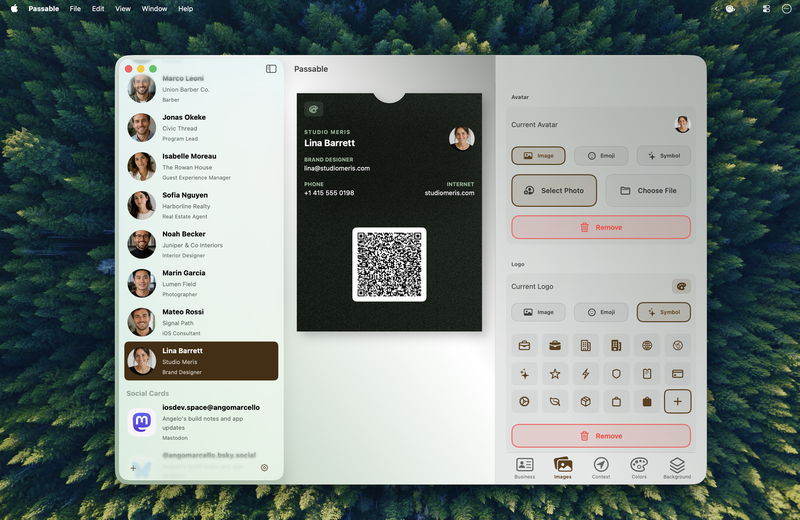Viewport: 800px width, 520px height.
Task: Switch to the Images tab
Action: (x=563, y=468)
